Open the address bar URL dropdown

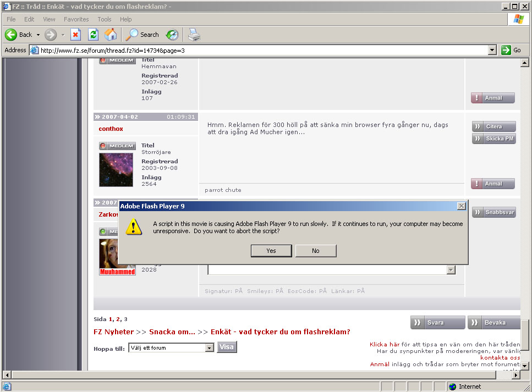tap(492, 50)
